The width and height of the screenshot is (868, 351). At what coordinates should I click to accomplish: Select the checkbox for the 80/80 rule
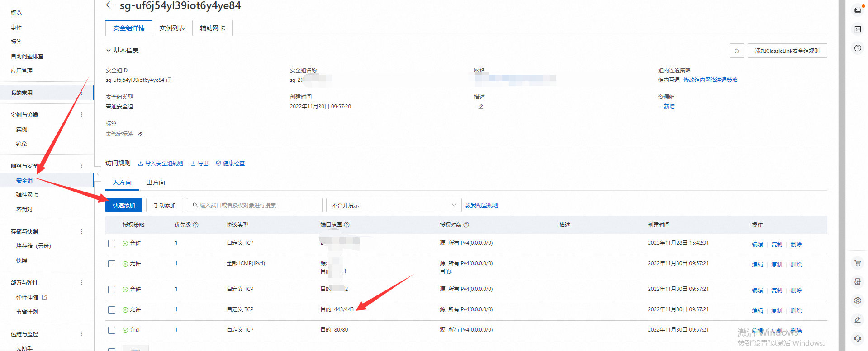click(x=112, y=330)
